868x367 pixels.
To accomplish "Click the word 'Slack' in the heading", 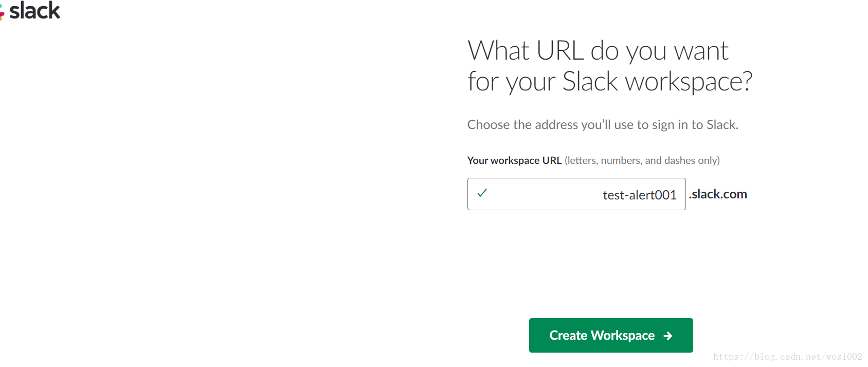I will click(590, 81).
